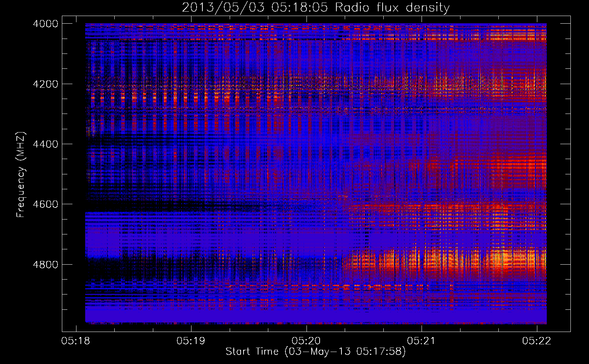Select the 4200 frequency axis label
Viewport: 589px width, 364px height.
pyautogui.click(x=46, y=84)
